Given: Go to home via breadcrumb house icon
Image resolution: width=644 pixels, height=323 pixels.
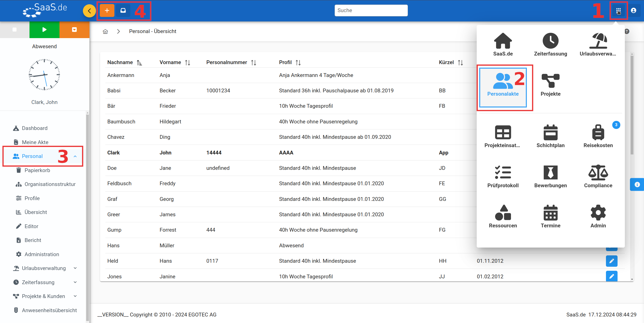Looking at the screenshot, I should point(105,31).
